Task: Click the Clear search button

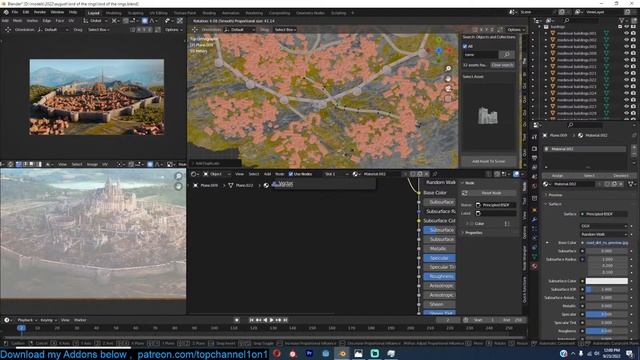Action: (502, 65)
